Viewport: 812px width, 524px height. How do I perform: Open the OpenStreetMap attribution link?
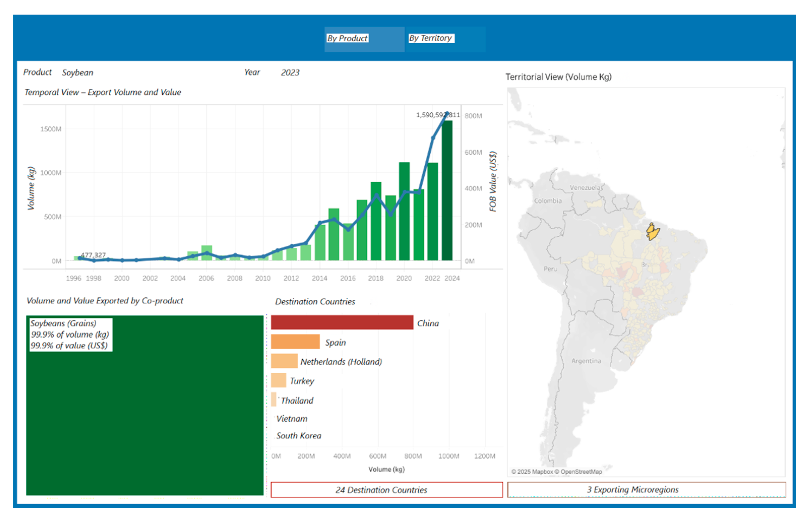point(581,472)
